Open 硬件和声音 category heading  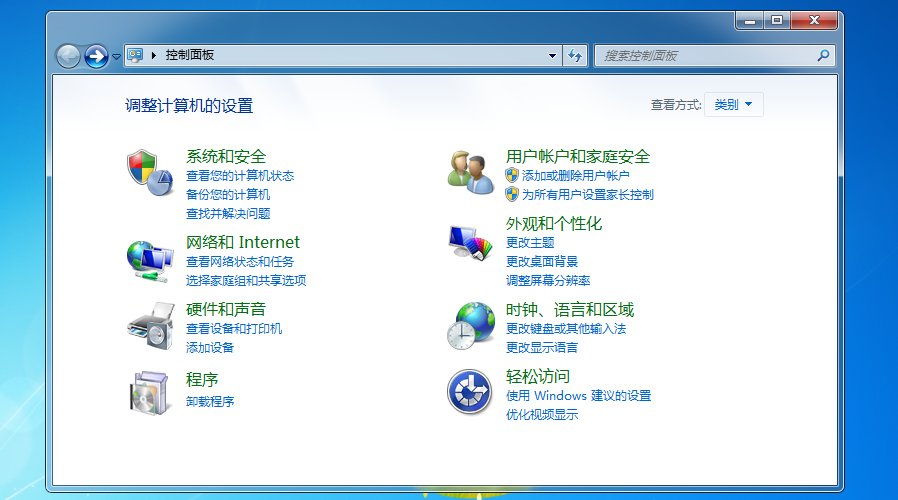pyautogui.click(x=226, y=309)
